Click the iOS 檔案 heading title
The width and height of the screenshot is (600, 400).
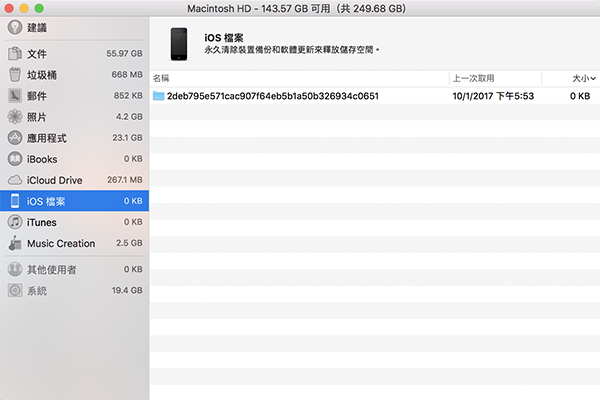pos(224,38)
